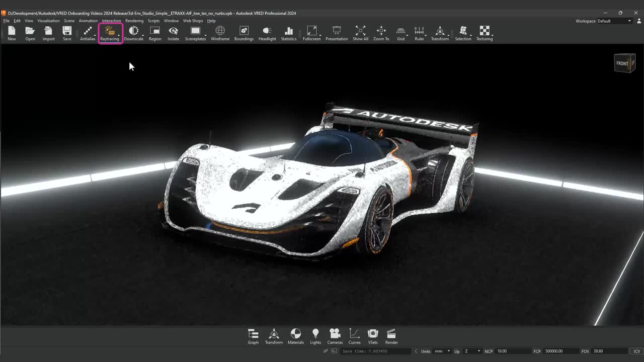Toggle the Grid in the toolbar
The image size is (644, 362).
click(x=400, y=33)
